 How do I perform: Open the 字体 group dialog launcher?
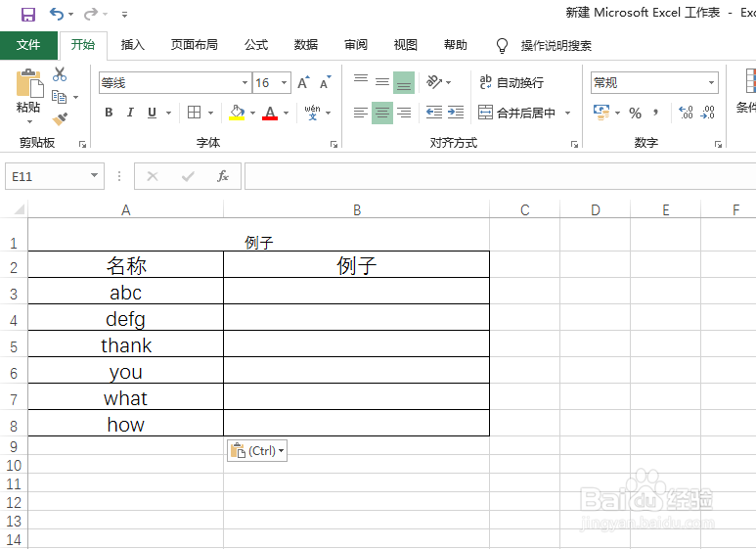334,144
